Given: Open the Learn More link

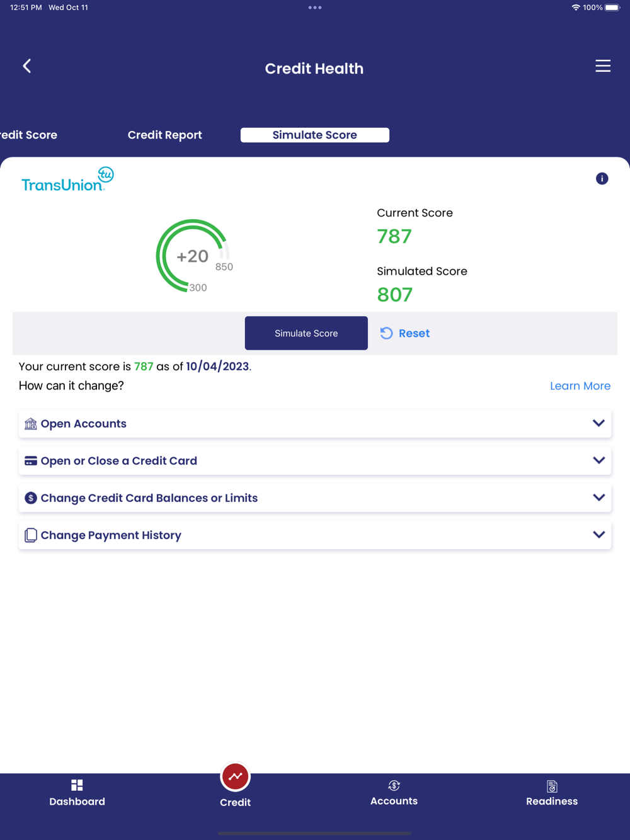Looking at the screenshot, I should (x=580, y=386).
